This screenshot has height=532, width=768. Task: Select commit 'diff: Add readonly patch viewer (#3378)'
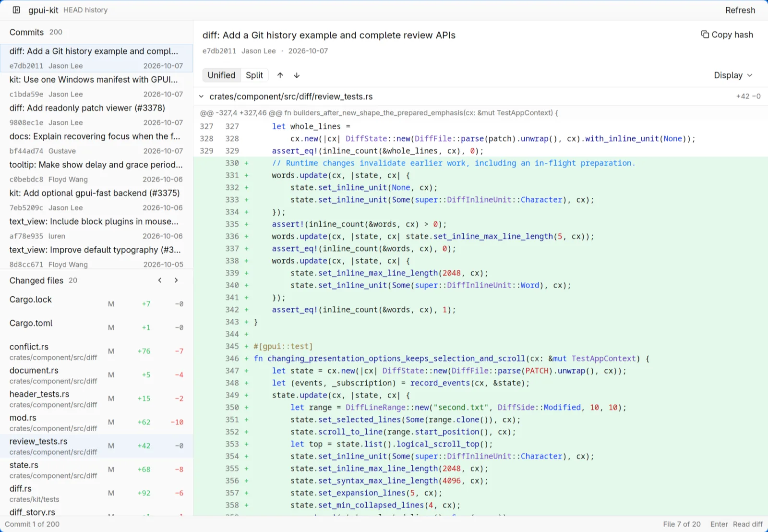[x=96, y=115]
